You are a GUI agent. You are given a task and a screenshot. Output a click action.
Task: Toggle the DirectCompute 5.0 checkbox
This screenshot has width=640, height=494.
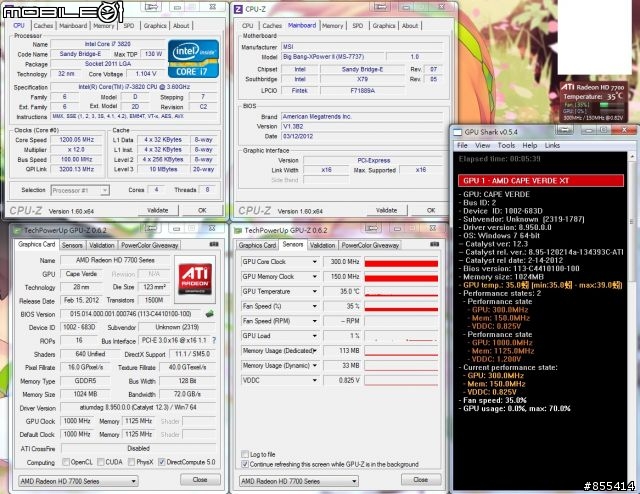coord(161,462)
